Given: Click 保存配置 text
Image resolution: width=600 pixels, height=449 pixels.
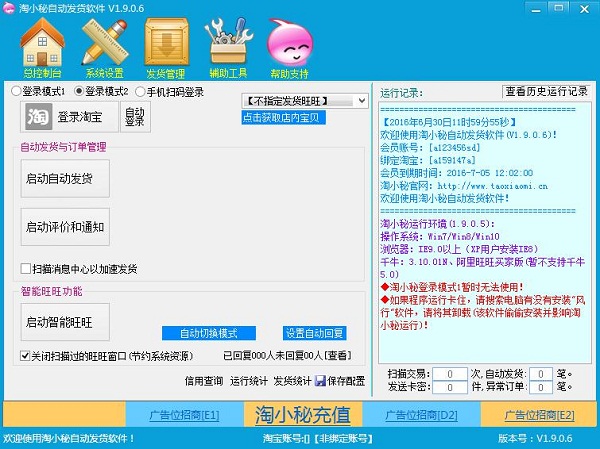Looking at the screenshot, I should coord(346,381).
